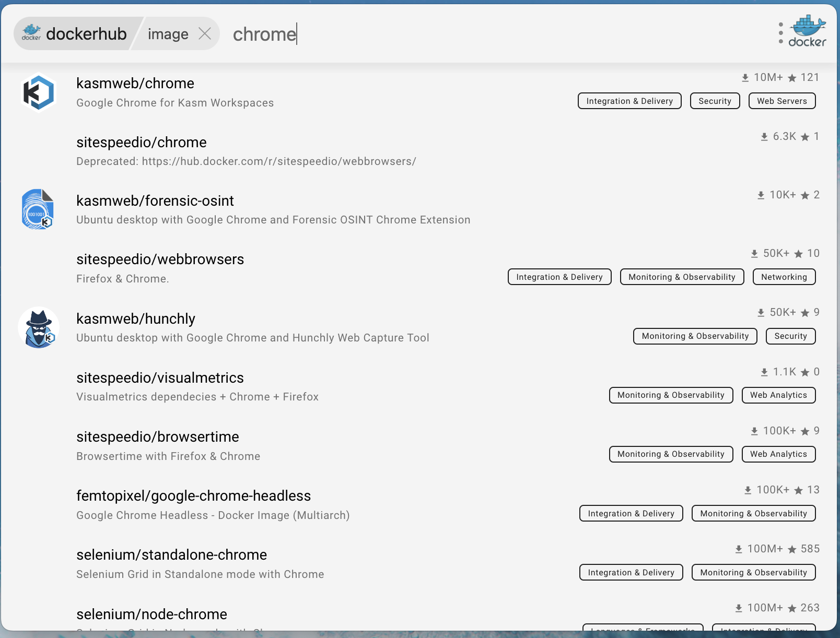Viewport: 840px width, 638px height.
Task: Click Web Analytics tag on sitespeedio/visualmetrics
Action: click(778, 395)
